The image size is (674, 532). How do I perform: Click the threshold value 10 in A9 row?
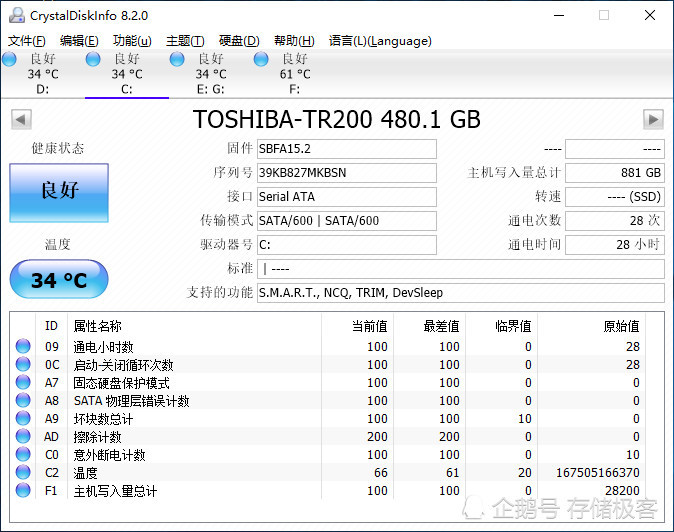click(524, 419)
